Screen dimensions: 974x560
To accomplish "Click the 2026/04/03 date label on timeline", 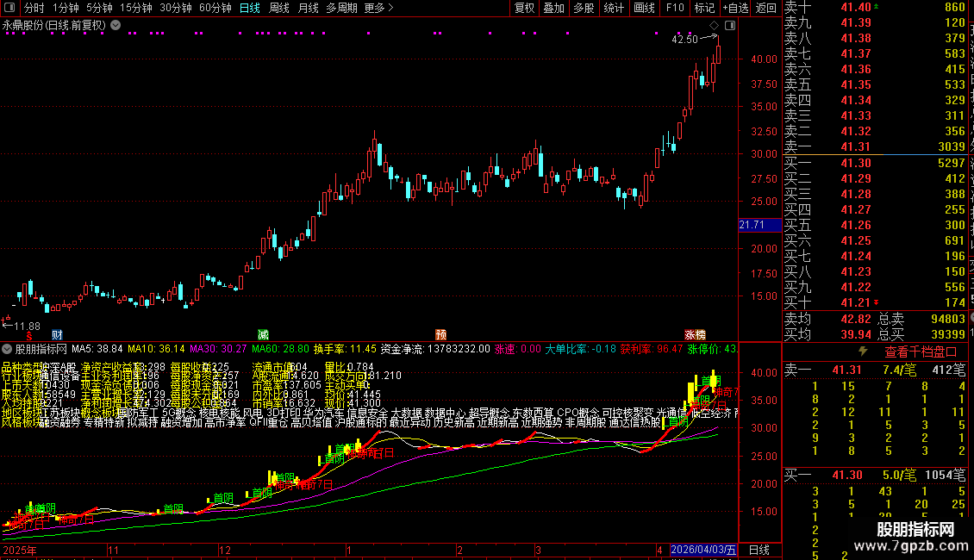I will tap(703, 550).
